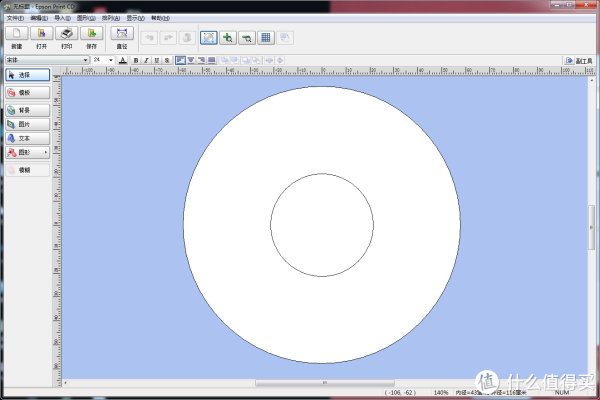Click the Picture (图片) insert button
The width and height of the screenshot is (600, 400).
[x=28, y=124]
